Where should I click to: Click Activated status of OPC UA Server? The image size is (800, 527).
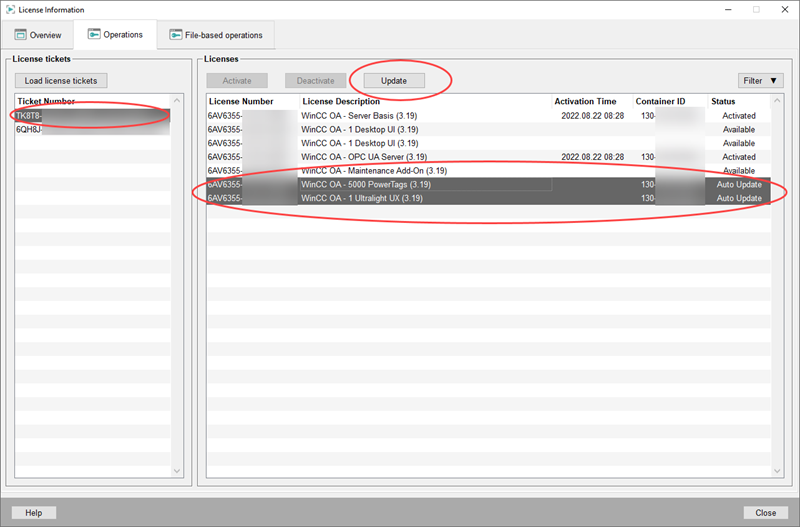point(738,157)
